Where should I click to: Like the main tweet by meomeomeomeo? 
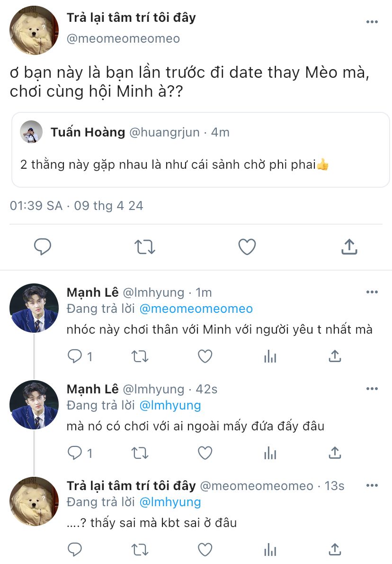[247, 246]
